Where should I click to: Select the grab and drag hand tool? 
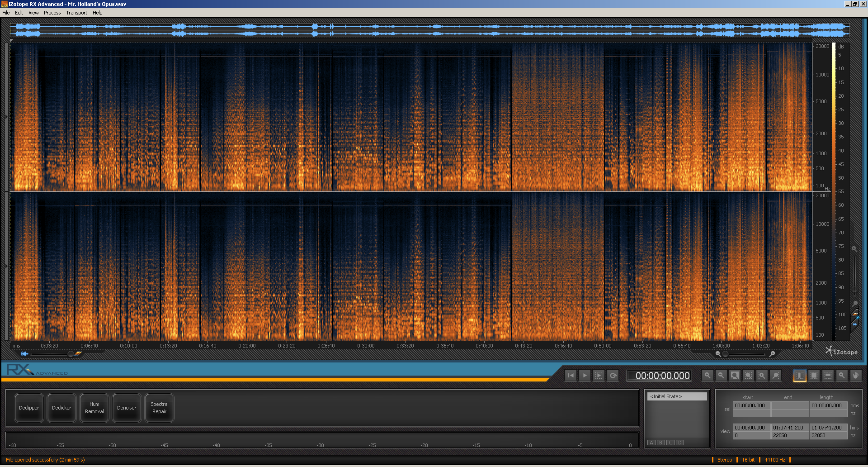[855, 375]
